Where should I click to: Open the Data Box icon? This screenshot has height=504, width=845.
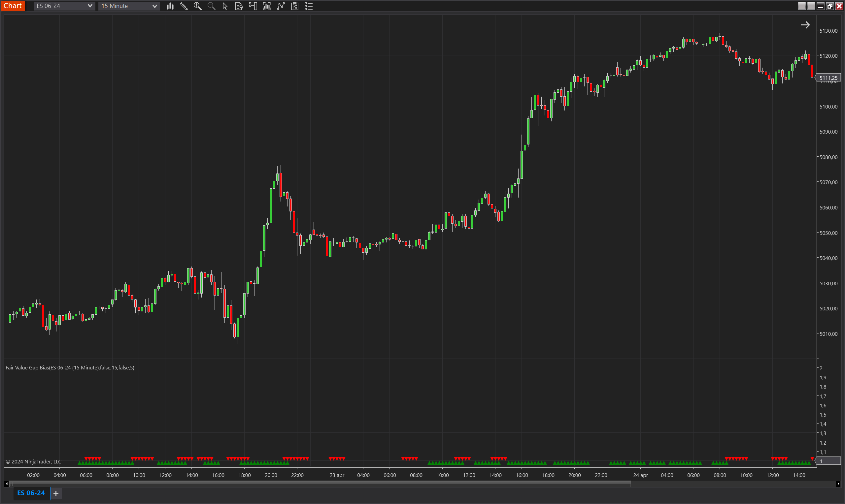click(x=239, y=6)
